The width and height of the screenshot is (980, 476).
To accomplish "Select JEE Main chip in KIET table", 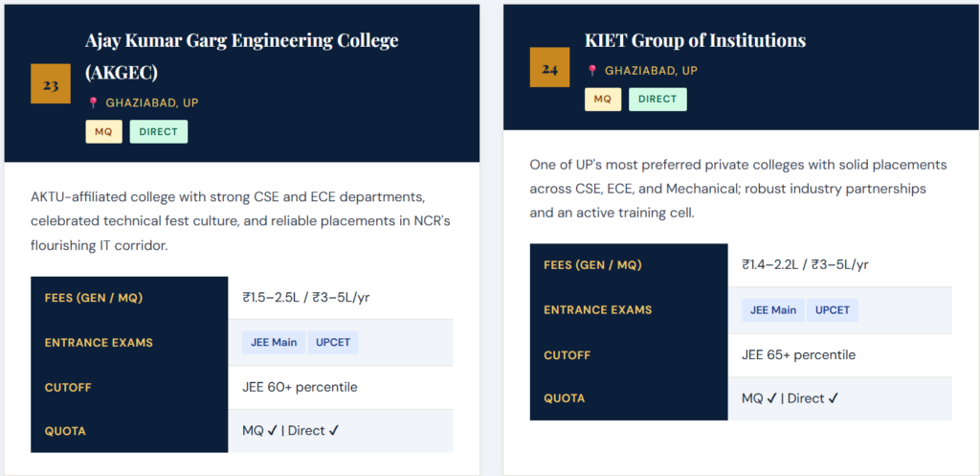I will 773,309.
